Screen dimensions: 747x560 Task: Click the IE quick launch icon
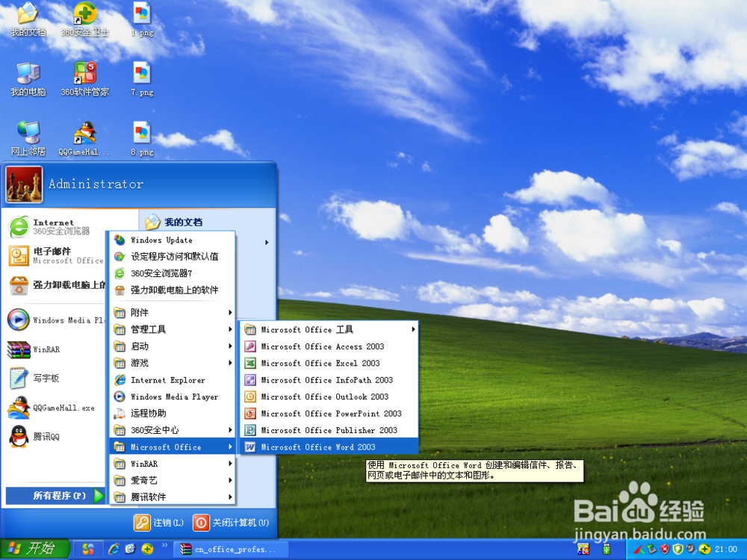pyautogui.click(x=114, y=549)
